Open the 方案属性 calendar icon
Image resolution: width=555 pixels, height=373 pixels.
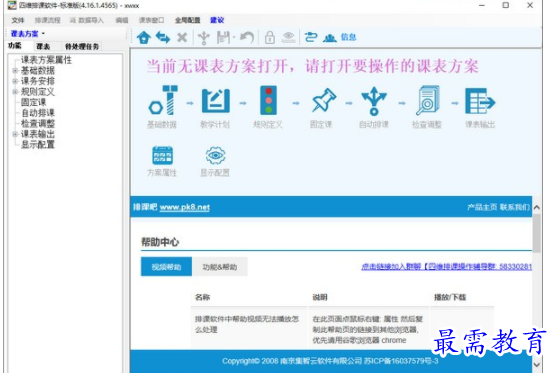(x=162, y=155)
